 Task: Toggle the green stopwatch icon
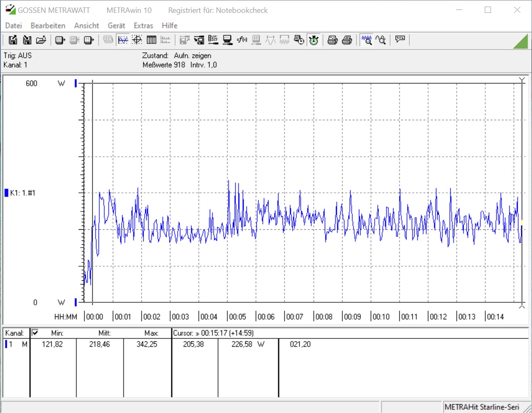(314, 40)
